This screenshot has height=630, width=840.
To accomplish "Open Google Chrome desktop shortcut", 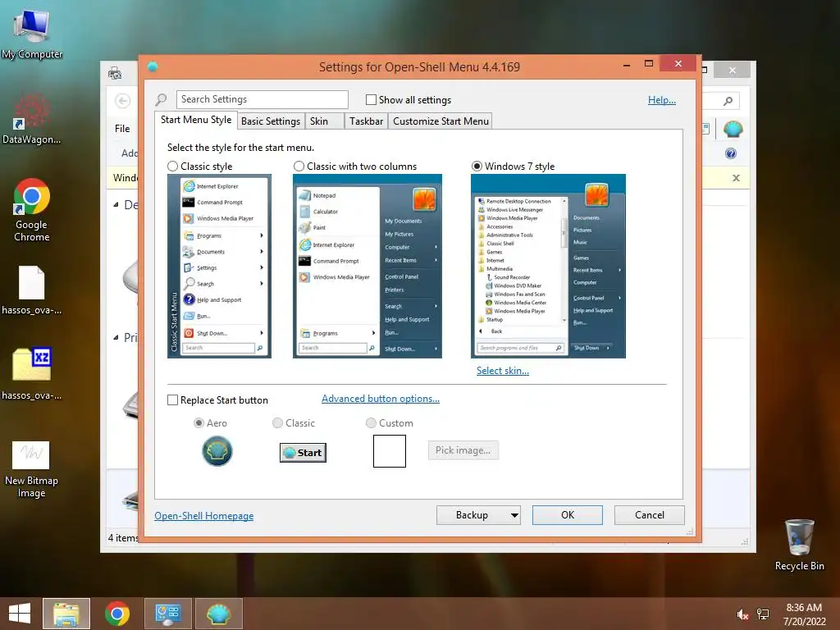I will [x=32, y=209].
